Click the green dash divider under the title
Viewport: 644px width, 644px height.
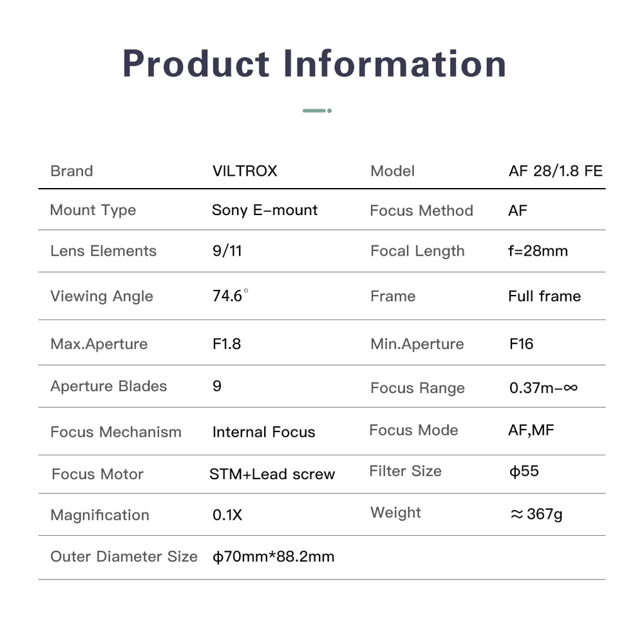317,111
